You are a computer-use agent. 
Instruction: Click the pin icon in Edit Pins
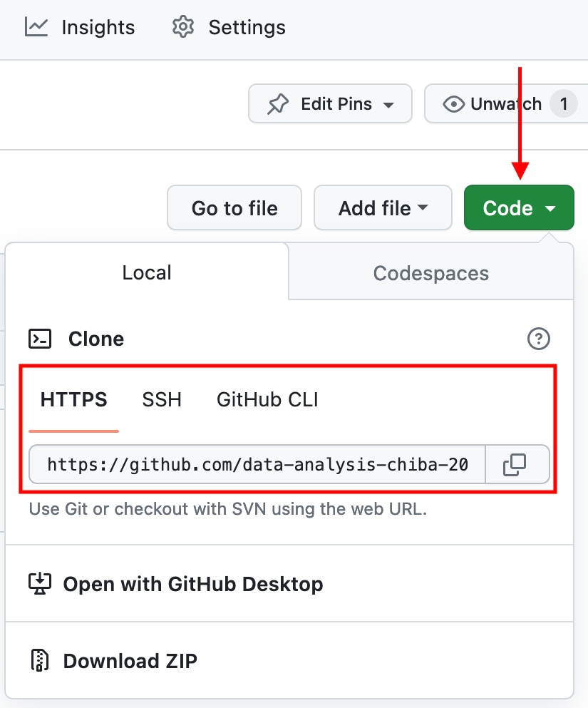click(277, 104)
